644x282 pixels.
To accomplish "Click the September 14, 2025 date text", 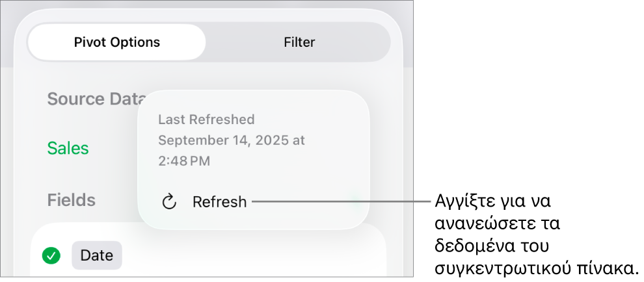I will click(x=231, y=140).
